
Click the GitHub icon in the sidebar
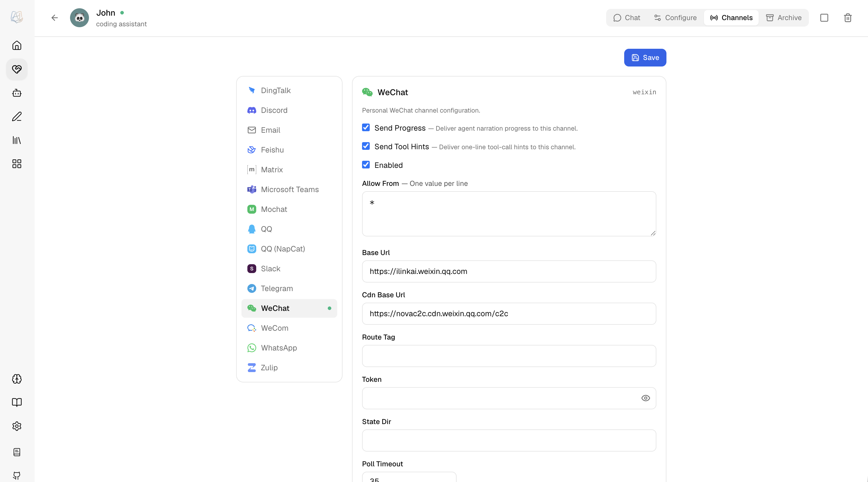17,475
